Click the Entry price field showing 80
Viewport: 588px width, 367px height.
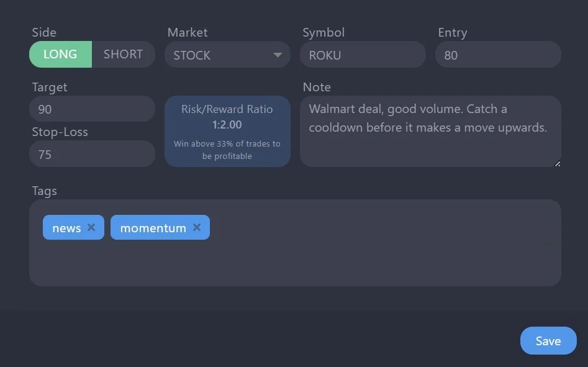[x=499, y=54]
